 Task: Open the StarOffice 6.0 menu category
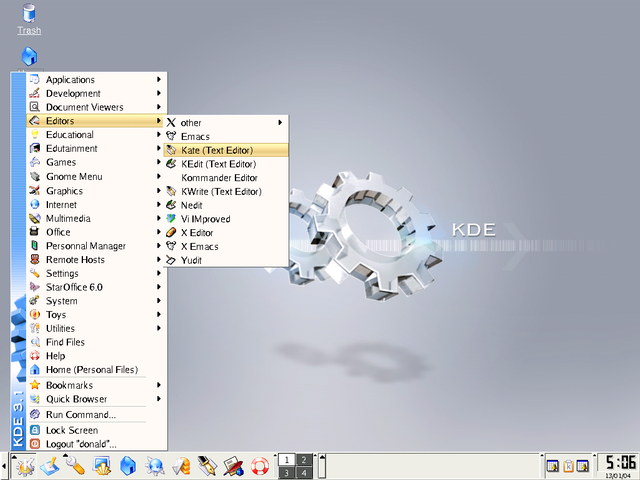pos(96,287)
